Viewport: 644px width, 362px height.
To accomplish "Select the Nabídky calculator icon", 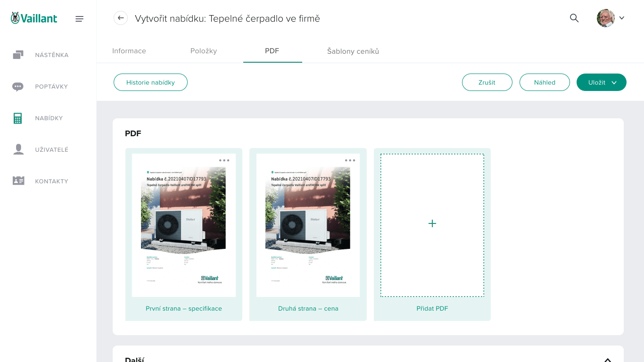I will (x=18, y=118).
